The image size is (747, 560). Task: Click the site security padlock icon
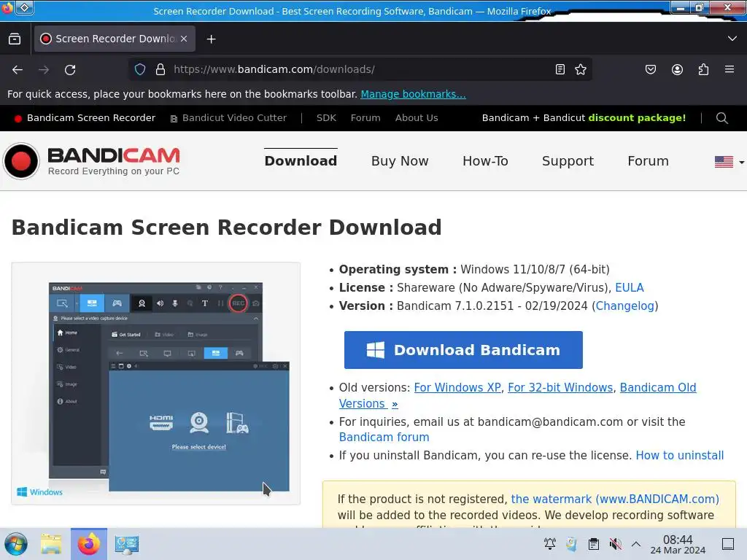160,69
